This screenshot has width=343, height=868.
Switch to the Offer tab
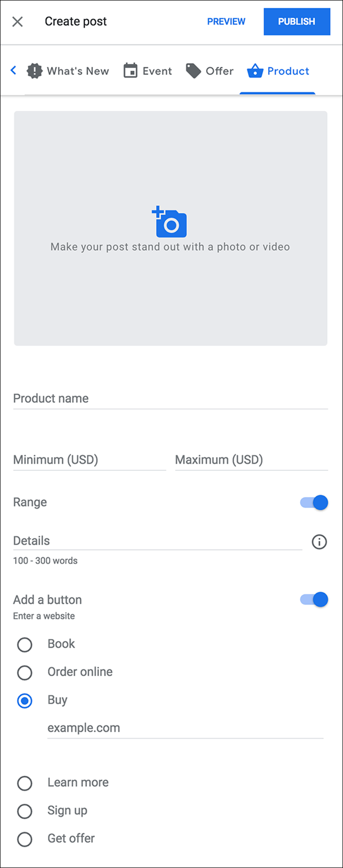[210, 71]
